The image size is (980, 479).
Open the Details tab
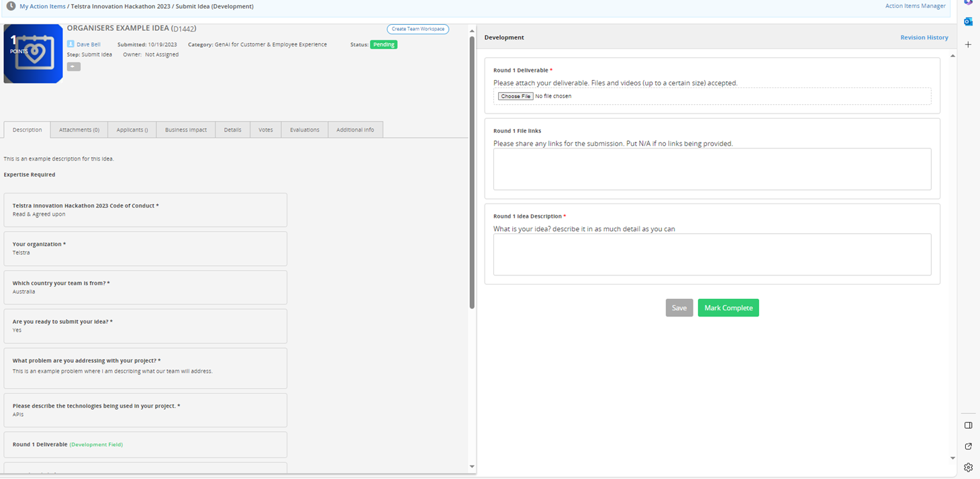point(233,130)
